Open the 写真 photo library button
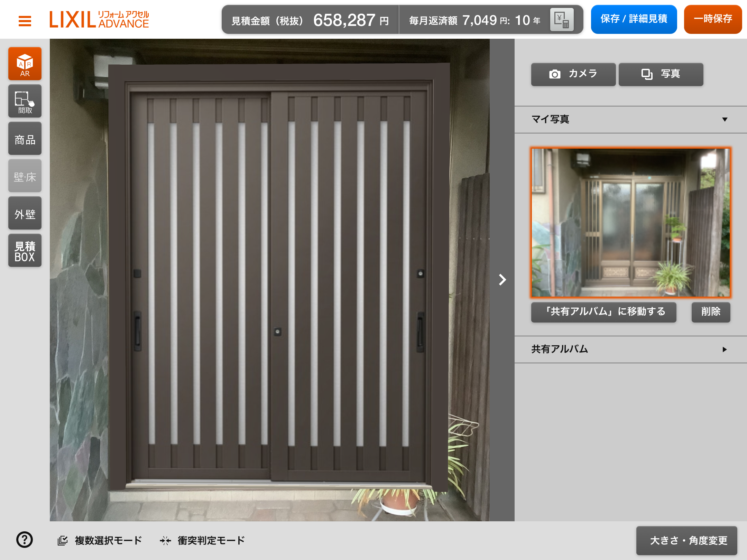This screenshot has height=560, width=747. point(661,74)
